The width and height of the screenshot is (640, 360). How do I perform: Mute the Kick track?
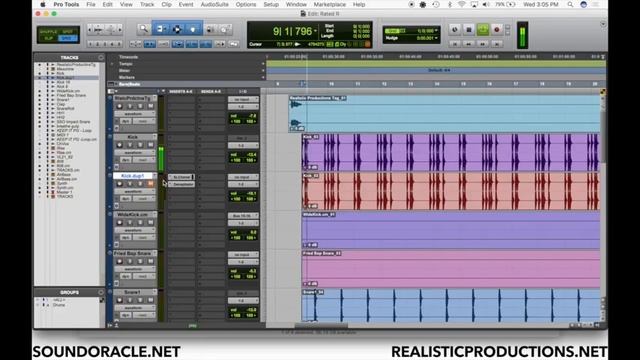pos(151,145)
